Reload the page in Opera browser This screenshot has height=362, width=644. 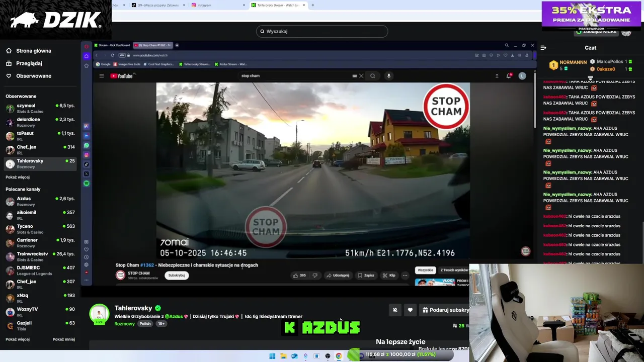pos(113,55)
